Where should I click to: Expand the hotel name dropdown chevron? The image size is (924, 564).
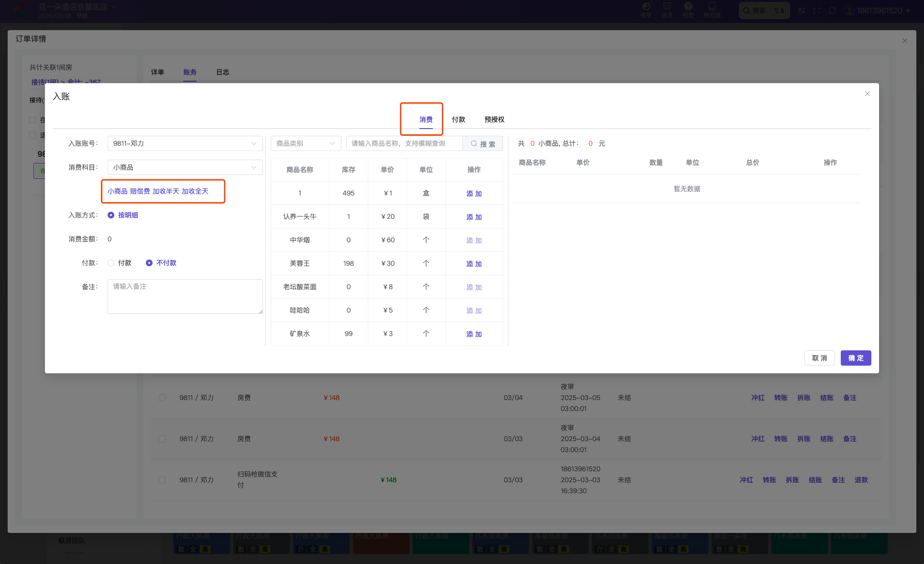(x=114, y=7)
